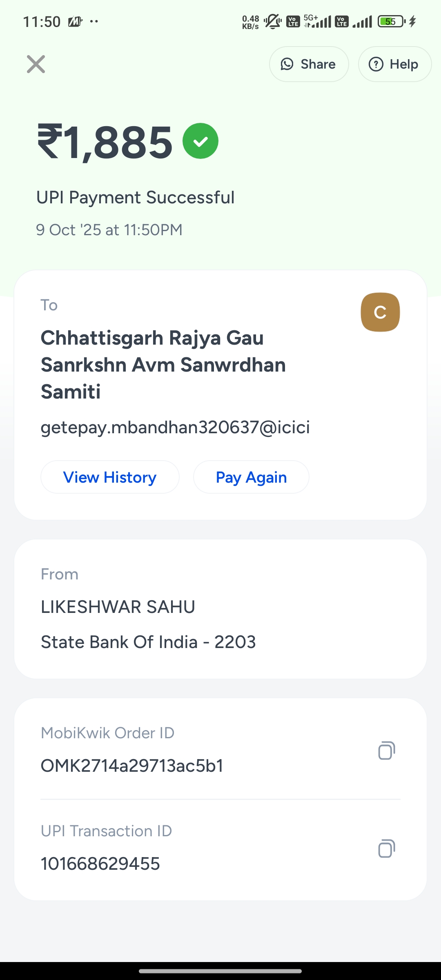Viewport: 441px width, 980px height.
Task: Open View History for this payee
Action: pyautogui.click(x=110, y=477)
